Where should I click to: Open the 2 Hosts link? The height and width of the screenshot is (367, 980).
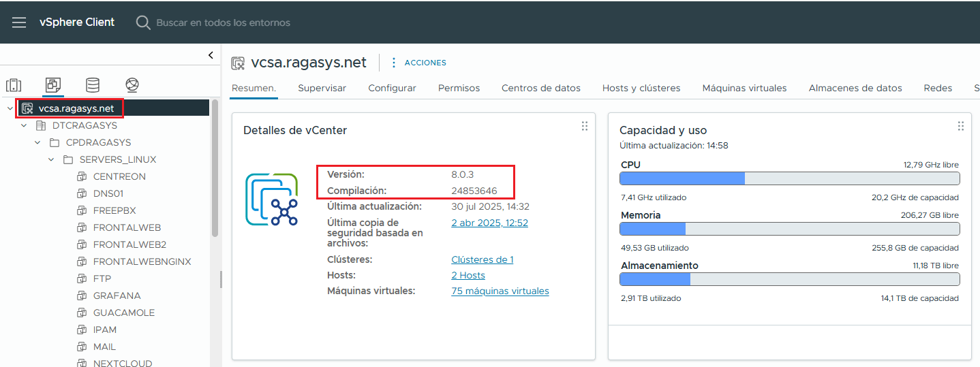point(468,275)
